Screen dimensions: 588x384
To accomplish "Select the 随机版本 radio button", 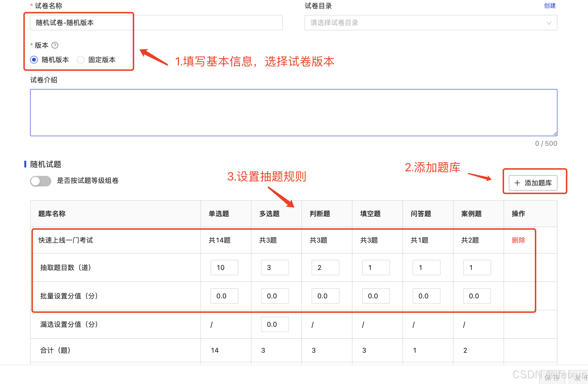I will click(34, 60).
